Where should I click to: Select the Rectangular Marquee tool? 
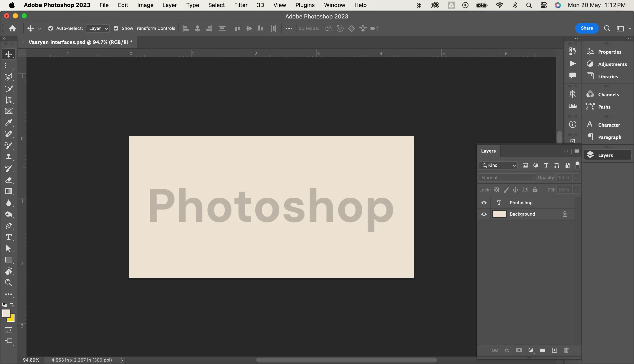click(x=9, y=66)
